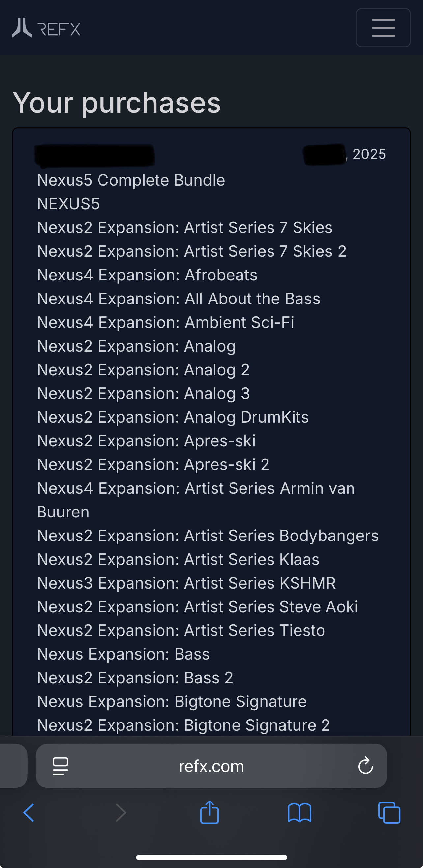The height and width of the screenshot is (868, 423).
Task: Tap Nexus2 Expansion: Artist Series Tiesto
Action: (x=181, y=630)
